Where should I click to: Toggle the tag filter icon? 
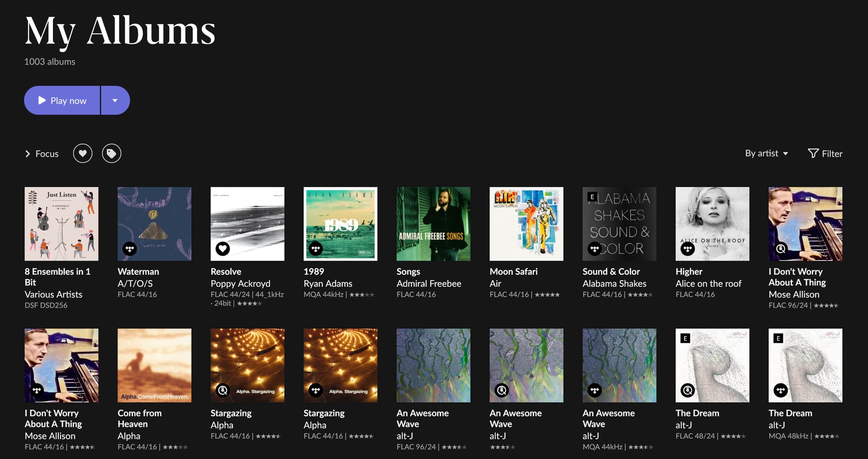(112, 154)
